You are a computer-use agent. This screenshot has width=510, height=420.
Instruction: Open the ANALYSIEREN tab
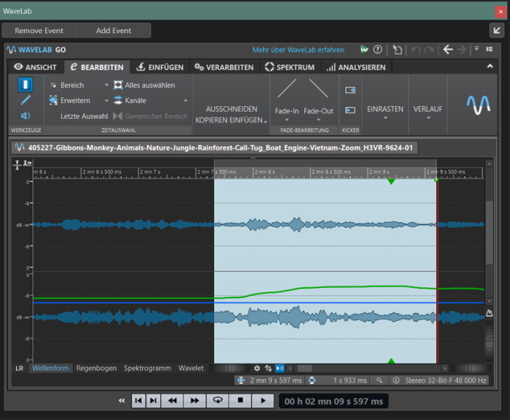(356, 67)
